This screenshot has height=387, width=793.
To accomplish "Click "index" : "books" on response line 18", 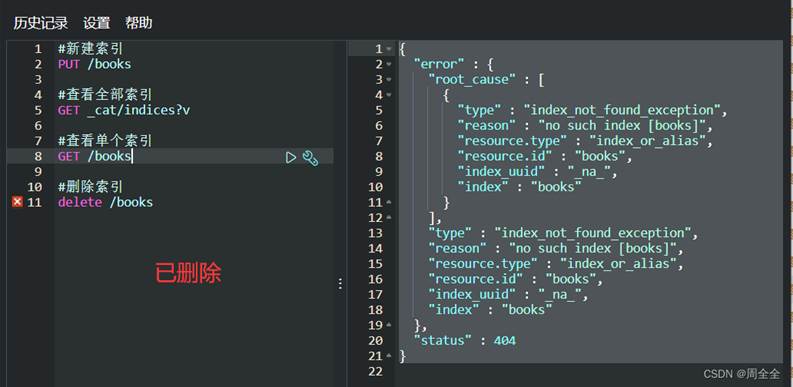I will 490,310.
